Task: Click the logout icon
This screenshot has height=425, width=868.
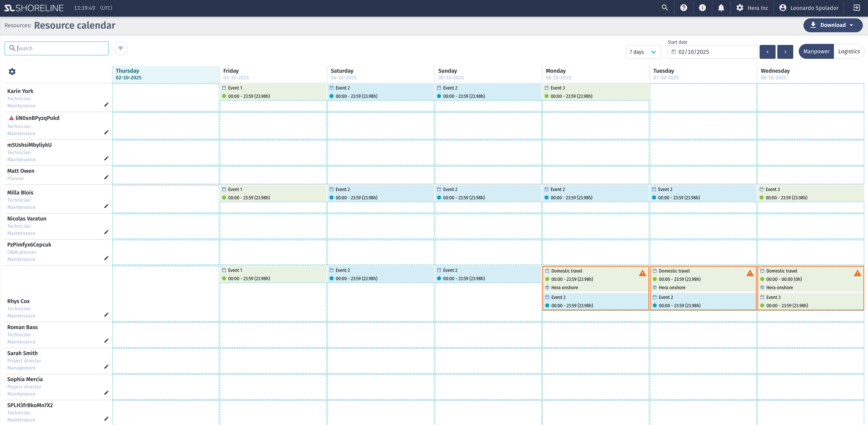Action: (x=856, y=8)
